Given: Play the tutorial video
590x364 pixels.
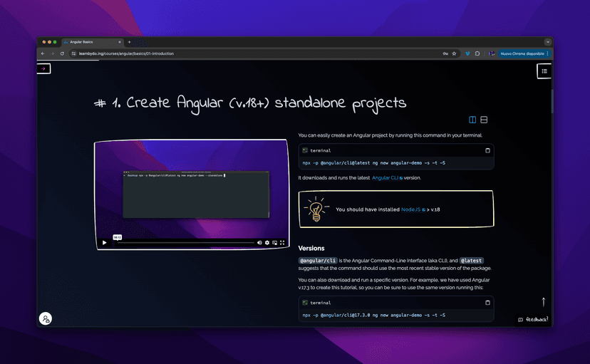Looking at the screenshot, I should coord(105,243).
